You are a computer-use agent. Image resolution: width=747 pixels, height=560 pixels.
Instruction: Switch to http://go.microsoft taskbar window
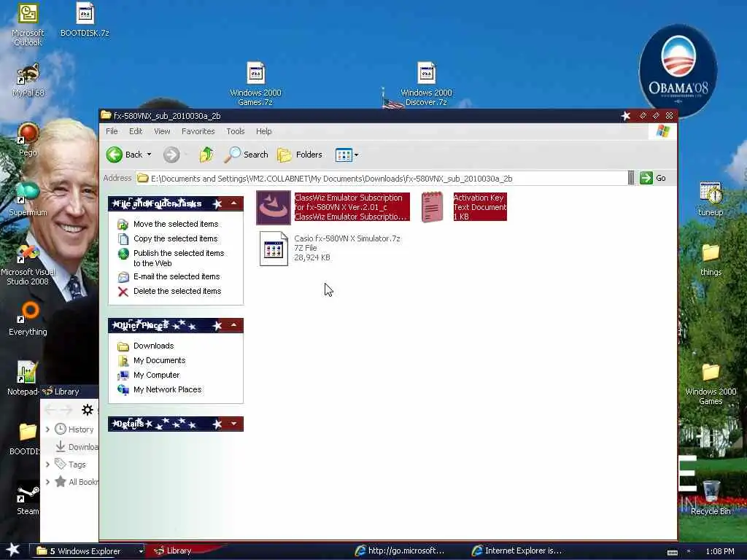400,551
